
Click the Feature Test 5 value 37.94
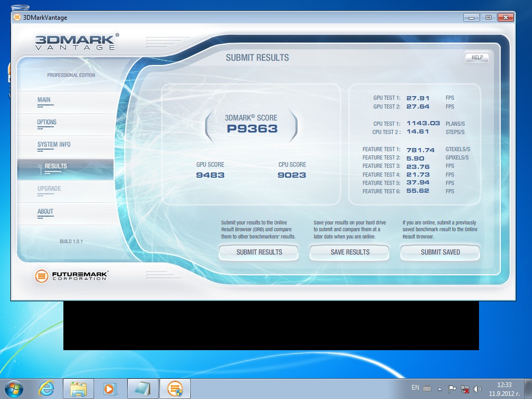[x=418, y=183]
